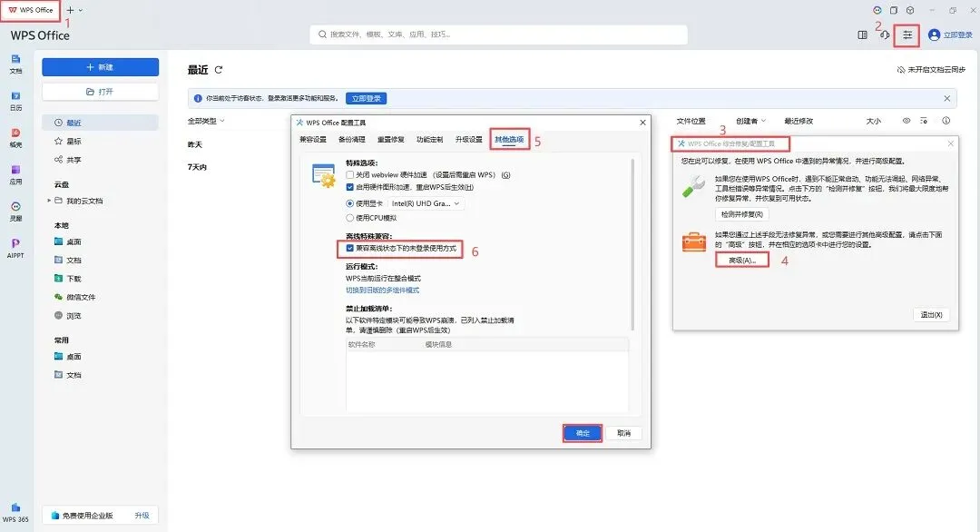The width and height of the screenshot is (980, 532).
Task: Click the stacked windows icon in title bar
Action: click(x=894, y=10)
